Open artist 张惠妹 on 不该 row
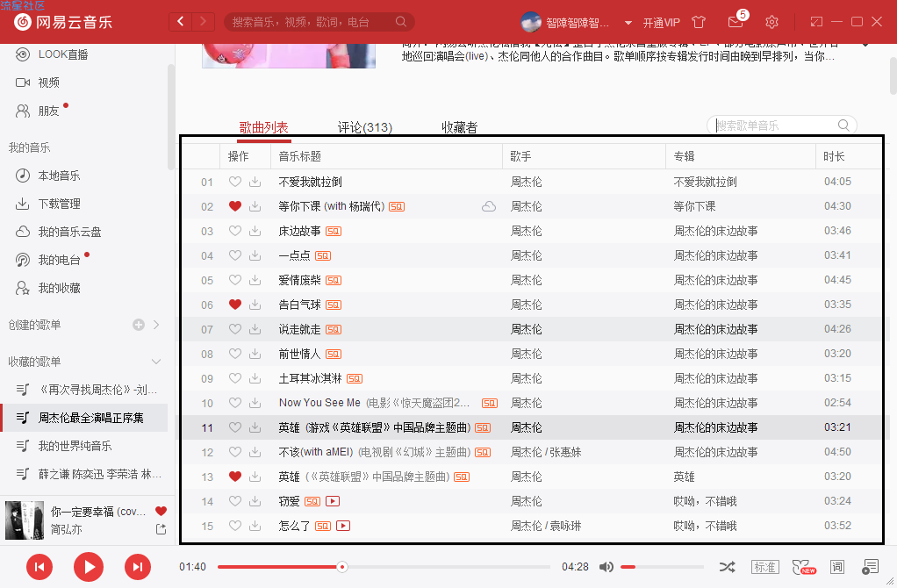The height and width of the screenshot is (588, 897). [x=565, y=453]
